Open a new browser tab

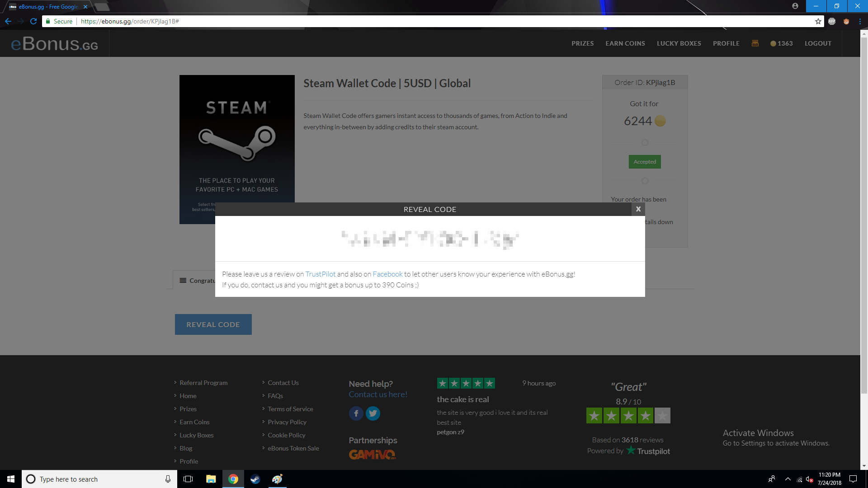coord(102,7)
